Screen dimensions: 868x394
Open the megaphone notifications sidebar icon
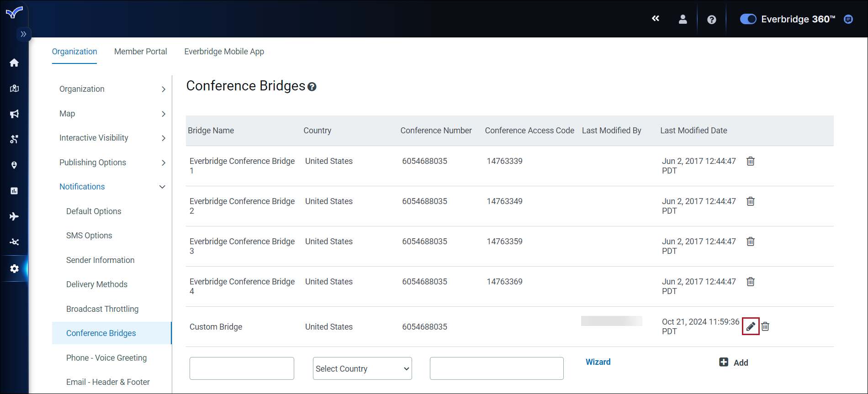[x=14, y=114]
